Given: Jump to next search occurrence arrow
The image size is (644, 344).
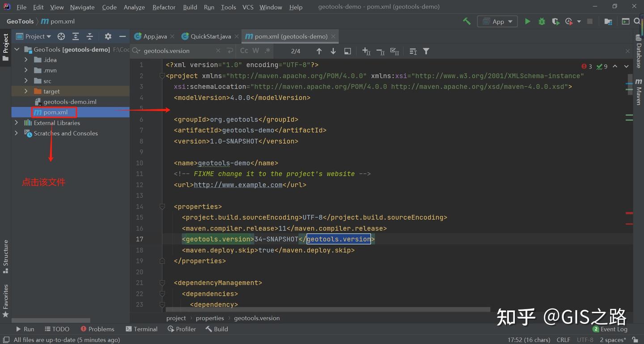Looking at the screenshot, I should 333,51.
